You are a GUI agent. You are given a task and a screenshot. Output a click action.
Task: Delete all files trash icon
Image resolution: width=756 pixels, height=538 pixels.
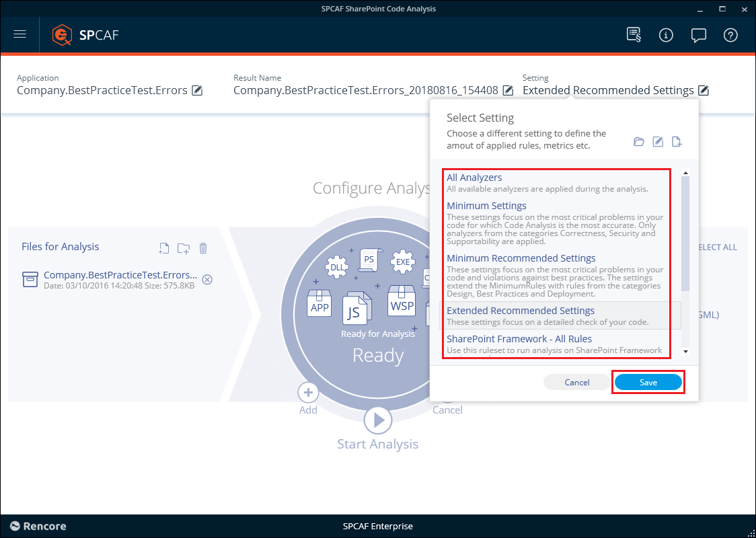coord(203,247)
